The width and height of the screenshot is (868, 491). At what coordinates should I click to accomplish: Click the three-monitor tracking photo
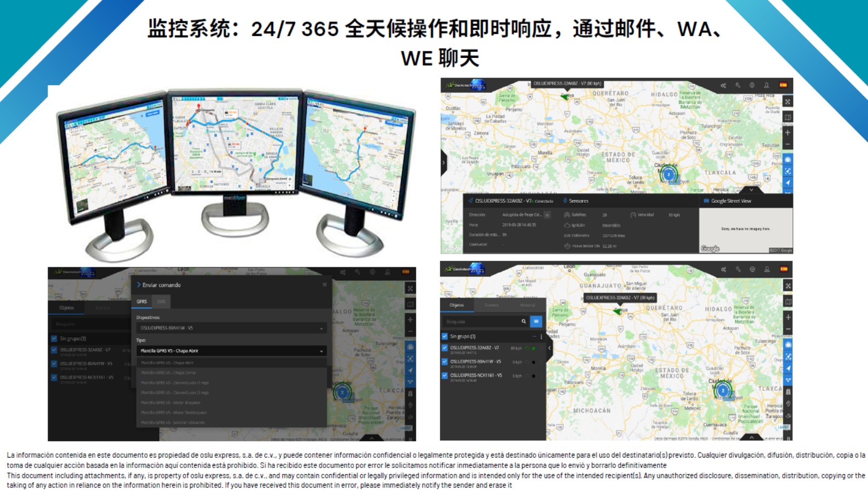235,174
